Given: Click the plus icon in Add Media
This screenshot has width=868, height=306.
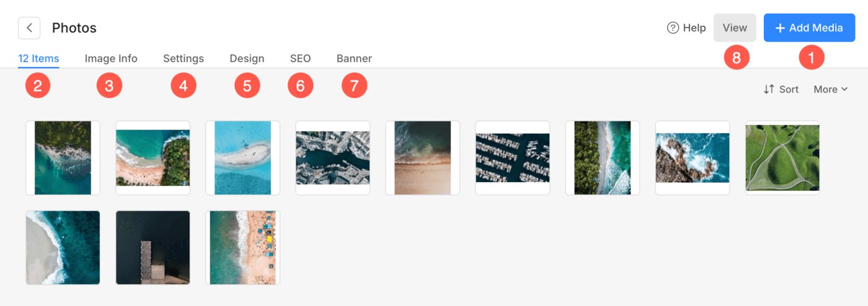Looking at the screenshot, I should pyautogui.click(x=781, y=28).
